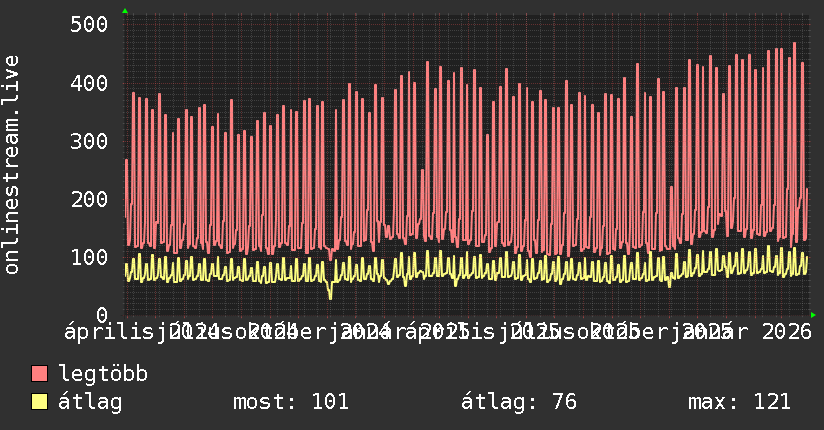Click the 0 y-axis label
Screen dimensions: 824x430
[102, 315]
